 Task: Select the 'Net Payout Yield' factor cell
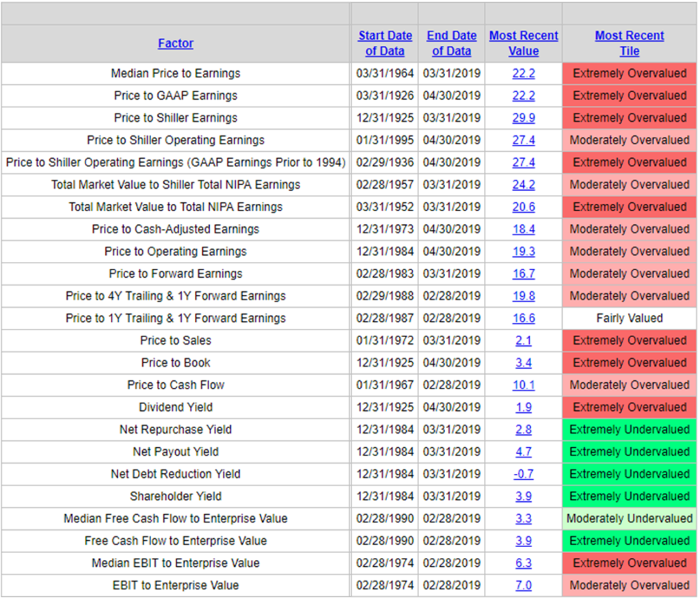(x=176, y=452)
